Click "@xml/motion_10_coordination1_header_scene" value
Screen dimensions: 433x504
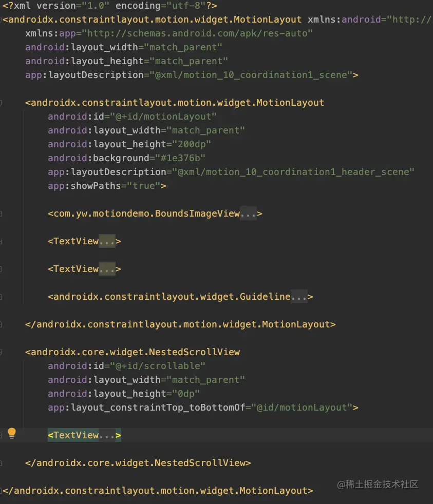pos(293,171)
